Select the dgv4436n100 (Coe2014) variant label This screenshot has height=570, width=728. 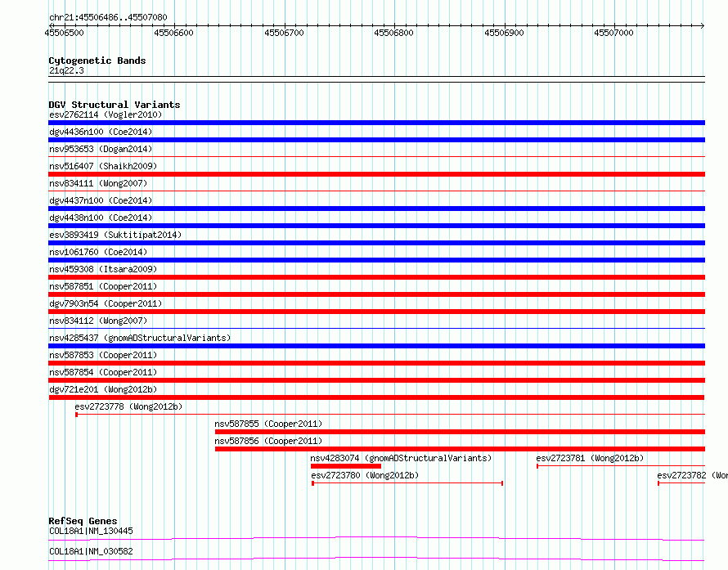click(x=101, y=132)
